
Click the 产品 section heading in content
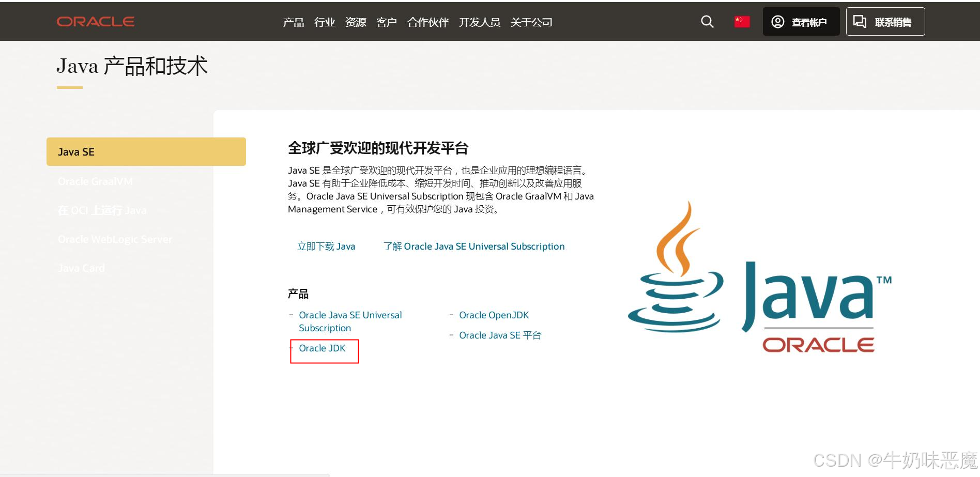[298, 294]
